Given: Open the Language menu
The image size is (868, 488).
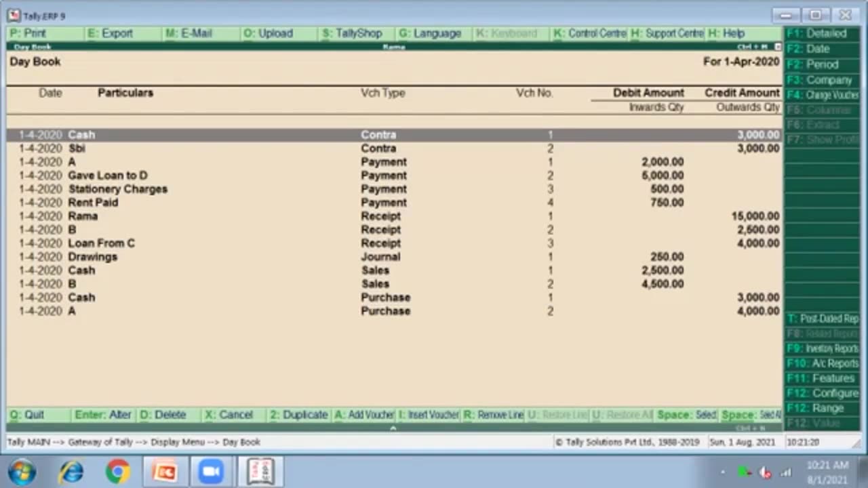Looking at the screenshot, I should pos(434,33).
